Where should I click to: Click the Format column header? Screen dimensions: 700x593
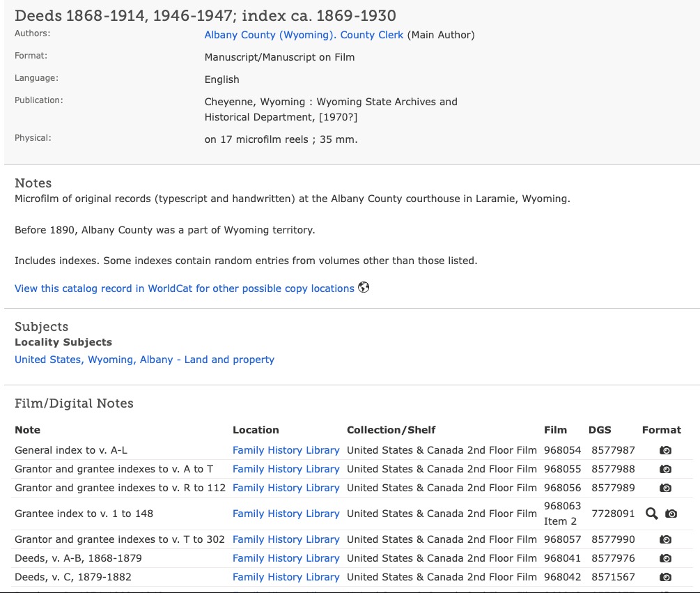[661, 430]
